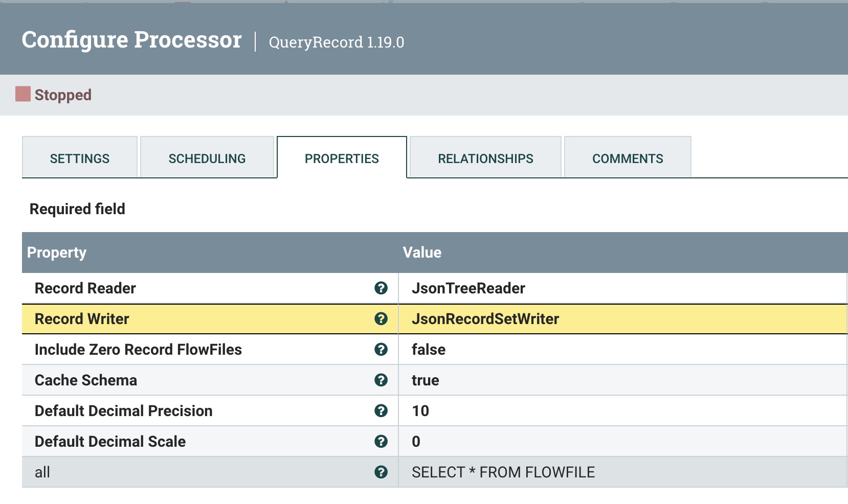This screenshot has height=504, width=848.
Task: View help for the 'all' query property
Action: pyautogui.click(x=380, y=472)
